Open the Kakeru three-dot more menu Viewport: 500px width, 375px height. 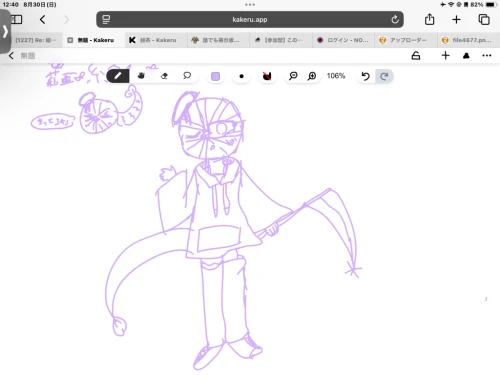pos(487,56)
